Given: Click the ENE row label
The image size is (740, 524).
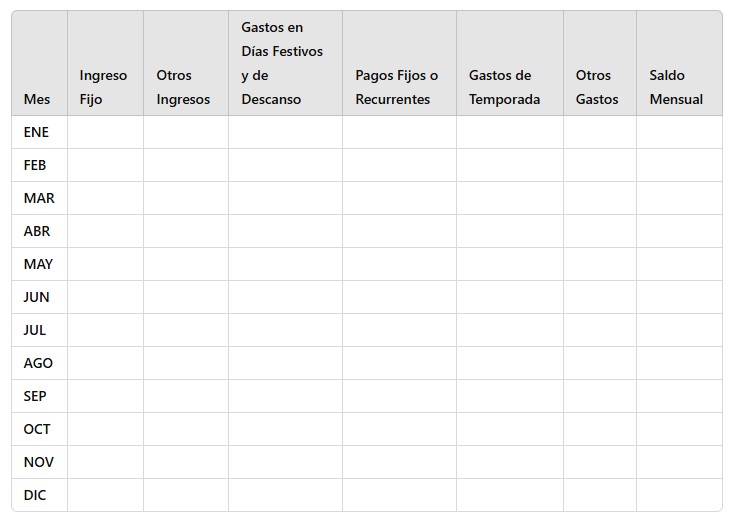Looking at the screenshot, I should (x=37, y=132).
